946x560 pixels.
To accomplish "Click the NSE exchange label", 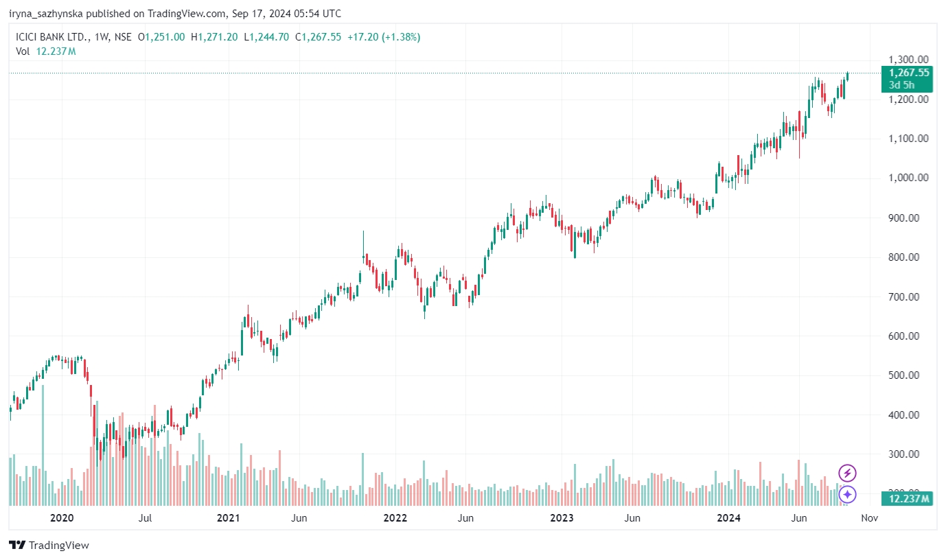I will pyautogui.click(x=122, y=37).
